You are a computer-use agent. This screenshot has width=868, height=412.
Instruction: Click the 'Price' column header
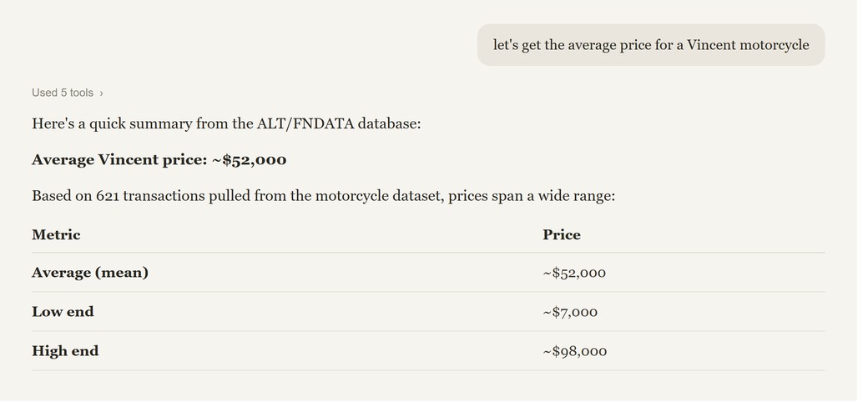[562, 234]
